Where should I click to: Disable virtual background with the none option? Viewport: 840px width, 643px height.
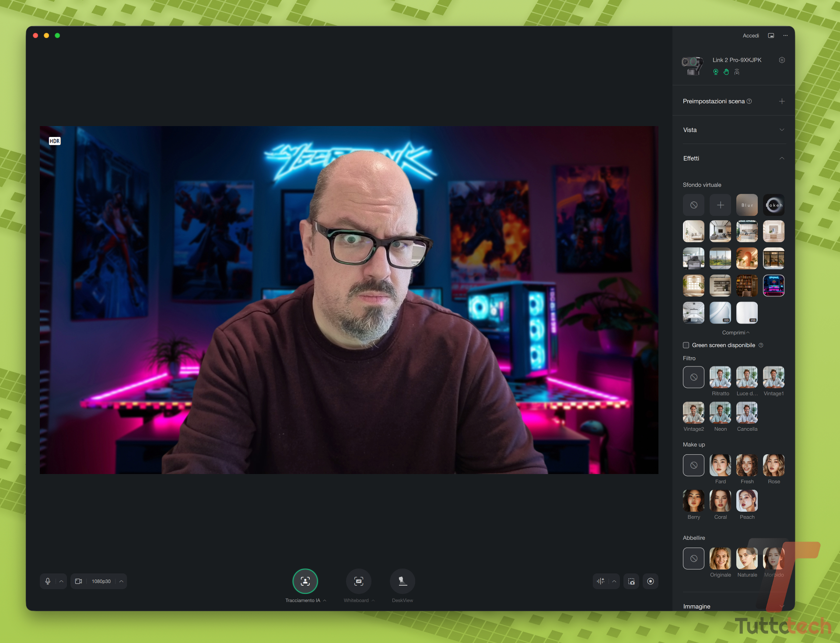693,205
